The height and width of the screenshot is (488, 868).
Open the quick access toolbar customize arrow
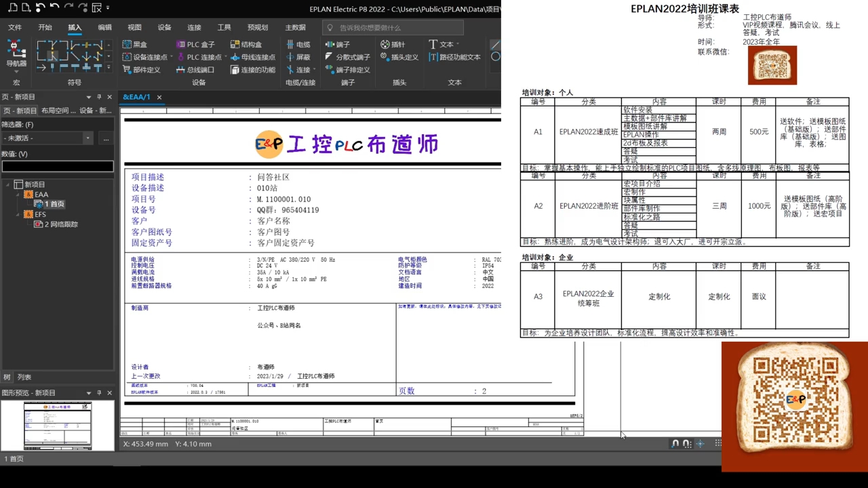click(108, 8)
